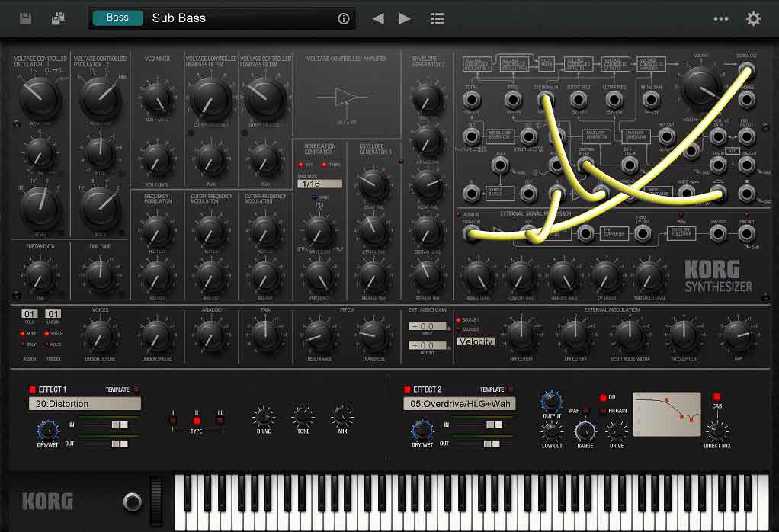Toggle the Wah switch in Effect 2
779x532 pixels.
pos(585,411)
